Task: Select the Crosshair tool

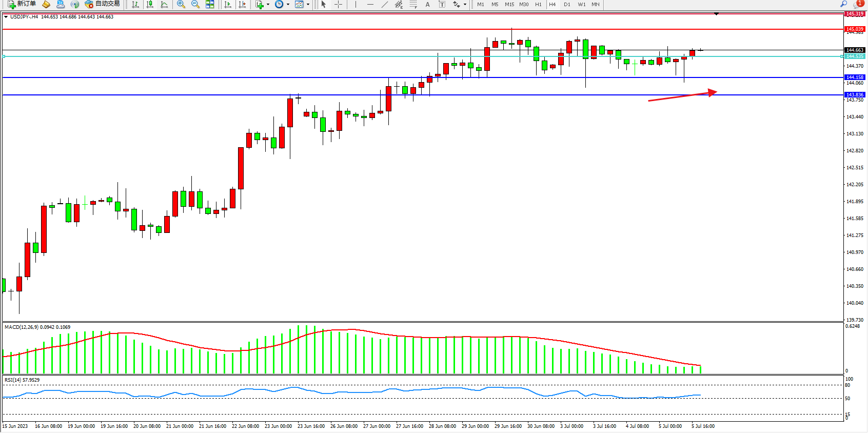Action: [x=338, y=5]
